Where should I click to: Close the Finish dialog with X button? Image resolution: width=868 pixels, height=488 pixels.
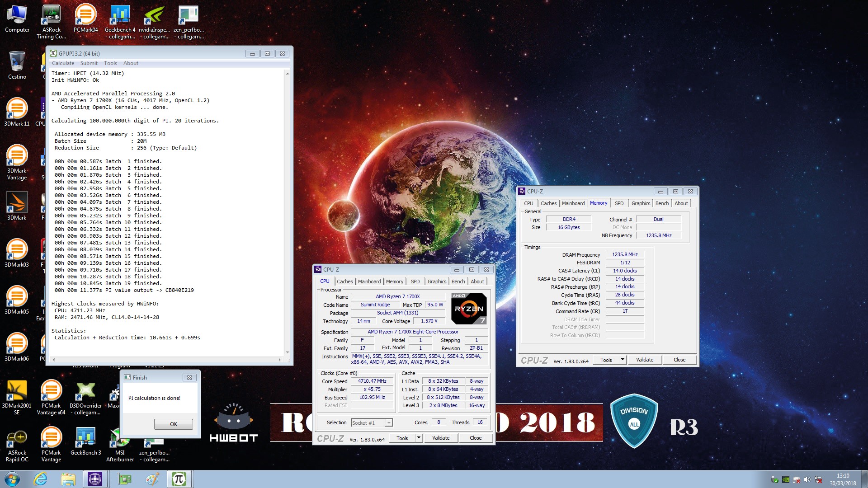coord(189,377)
